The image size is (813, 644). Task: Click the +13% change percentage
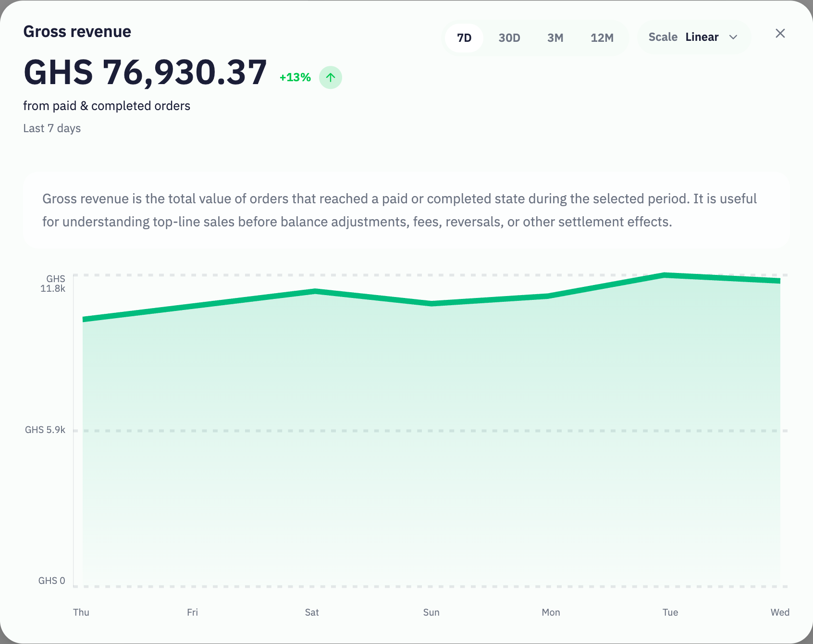295,77
